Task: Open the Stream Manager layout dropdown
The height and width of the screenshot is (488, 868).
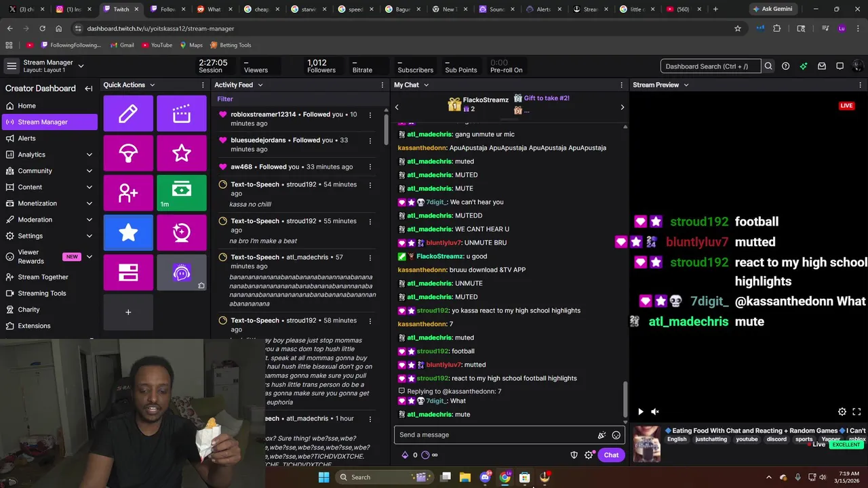Action: (x=81, y=66)
